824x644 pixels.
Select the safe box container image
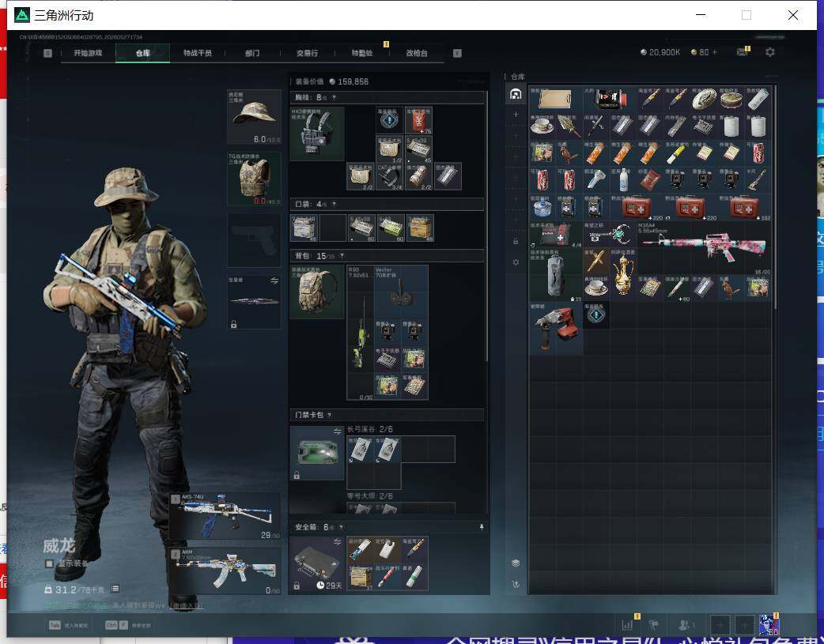pyautogui.click(x=317, y=563)
